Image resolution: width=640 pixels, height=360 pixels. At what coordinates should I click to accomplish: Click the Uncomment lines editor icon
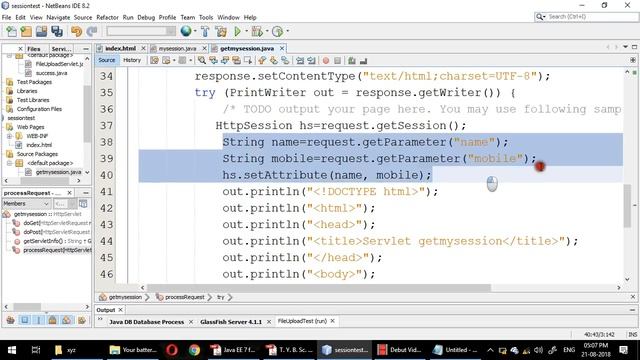click(x=363, y=60)
